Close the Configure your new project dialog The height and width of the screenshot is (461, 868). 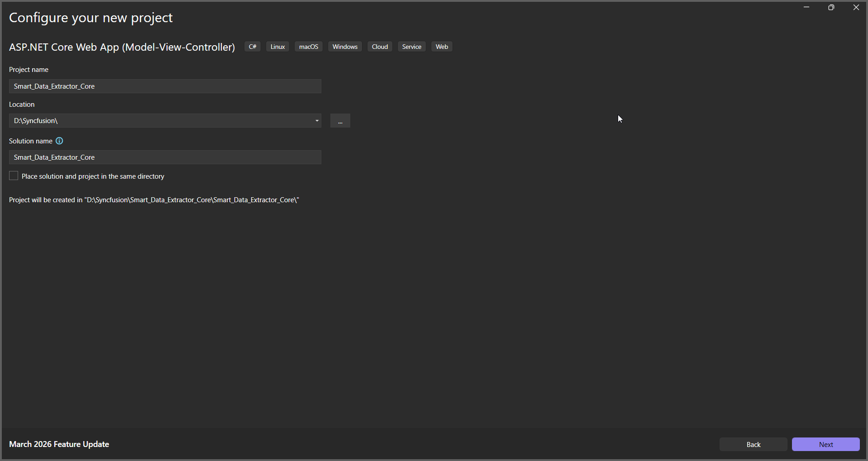point(856,7)
